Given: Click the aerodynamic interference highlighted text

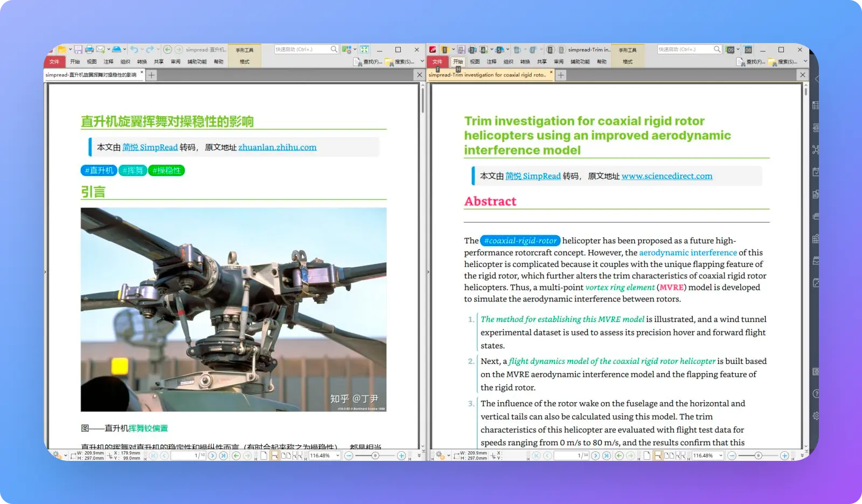Looking at the screenshot, I should coord(688,253).
